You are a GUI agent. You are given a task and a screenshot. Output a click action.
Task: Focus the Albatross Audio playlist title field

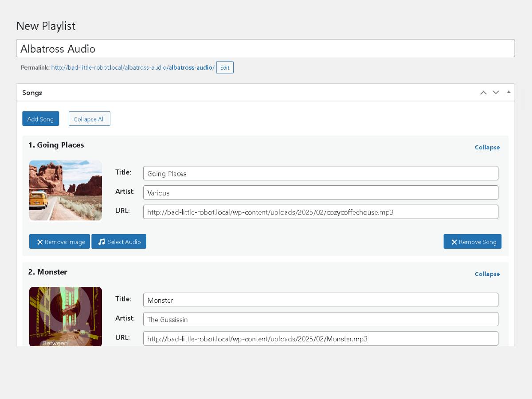coord(266,48)
